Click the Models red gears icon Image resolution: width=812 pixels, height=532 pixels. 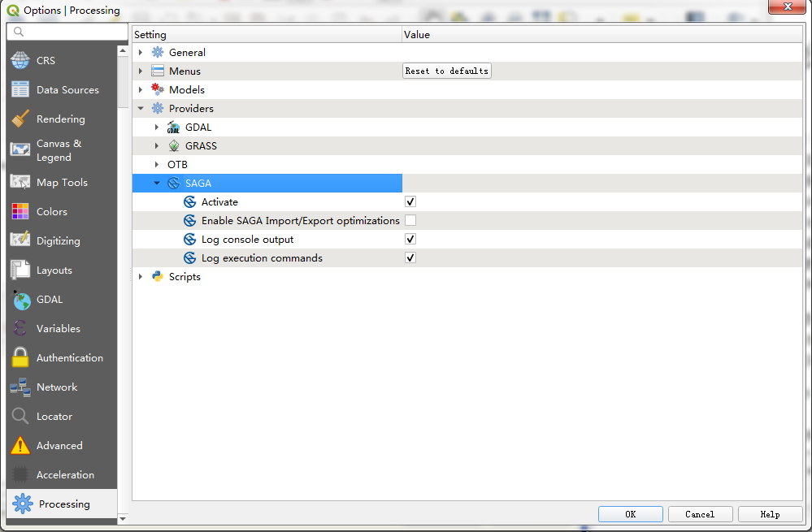pos(158,89)
